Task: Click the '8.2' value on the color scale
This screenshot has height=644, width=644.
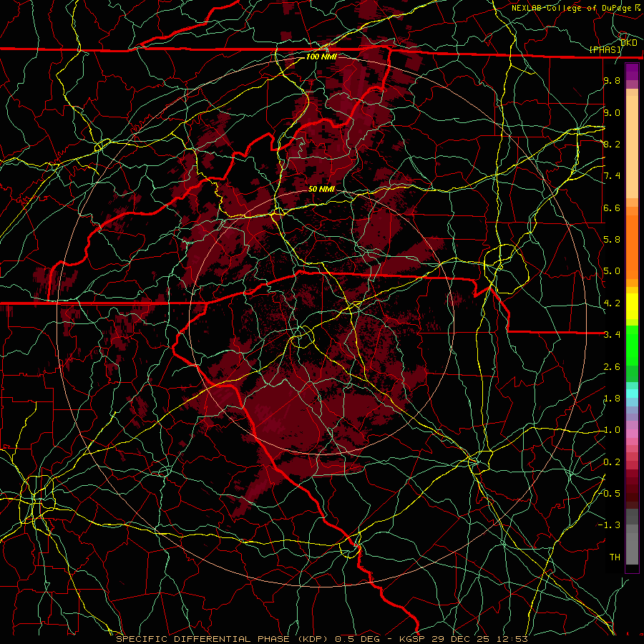Action: [612, 144]
